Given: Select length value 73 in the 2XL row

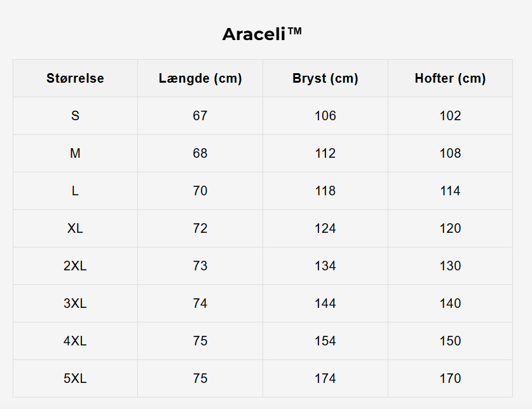Looking at the screenshot, I should tap(200, 266).
